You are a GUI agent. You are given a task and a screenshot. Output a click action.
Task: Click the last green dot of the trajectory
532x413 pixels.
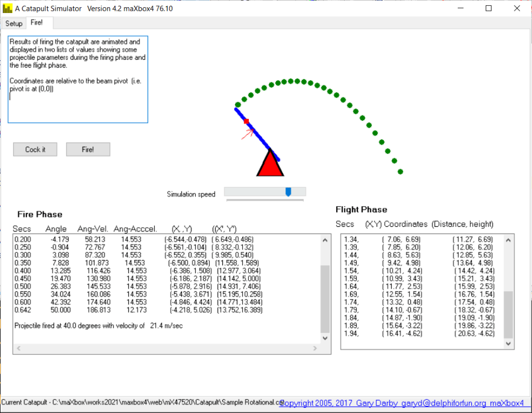tap(400, 172)
